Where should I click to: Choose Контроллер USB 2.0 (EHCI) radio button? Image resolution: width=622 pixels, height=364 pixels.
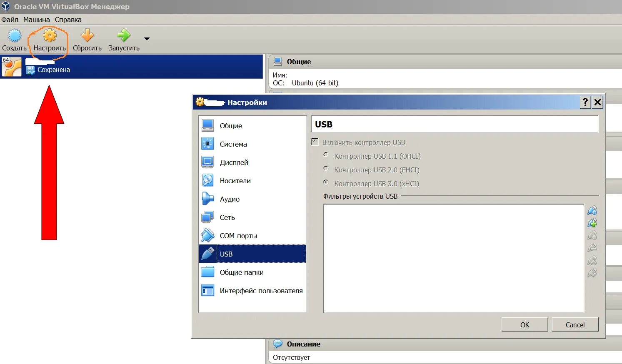pos(326,168)
